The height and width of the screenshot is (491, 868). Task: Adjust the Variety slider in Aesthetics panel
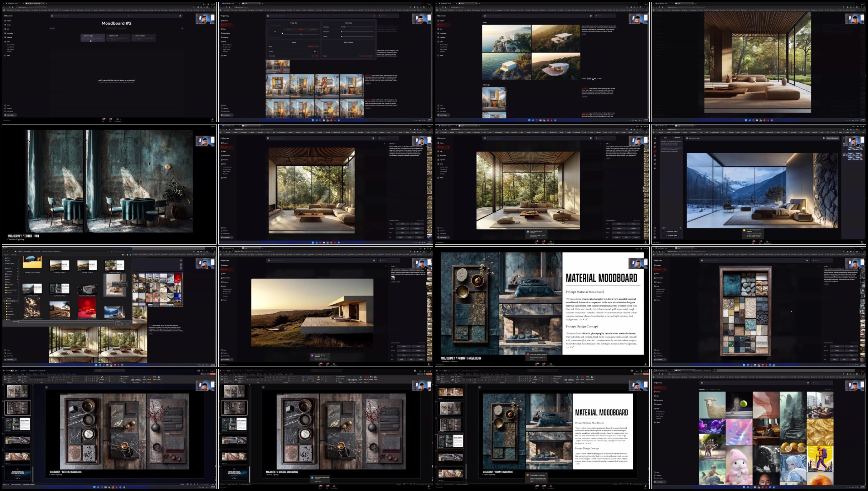[357, 36]
